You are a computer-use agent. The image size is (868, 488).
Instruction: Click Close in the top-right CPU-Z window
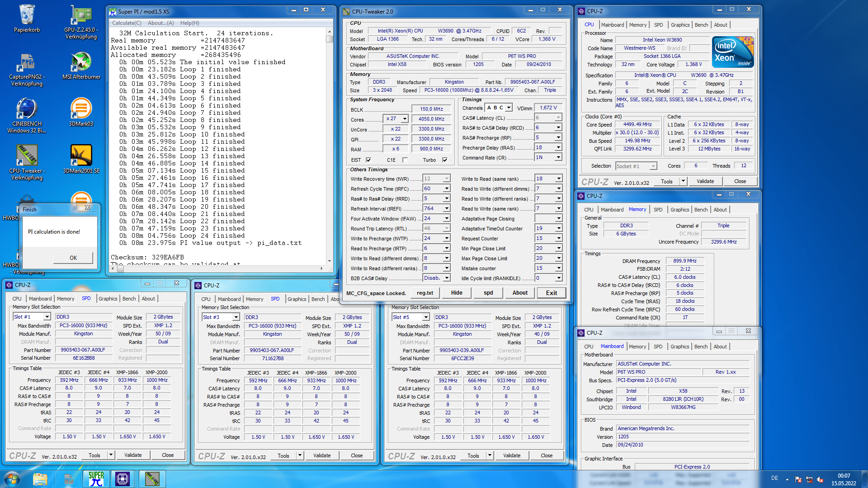coord(740,181)
